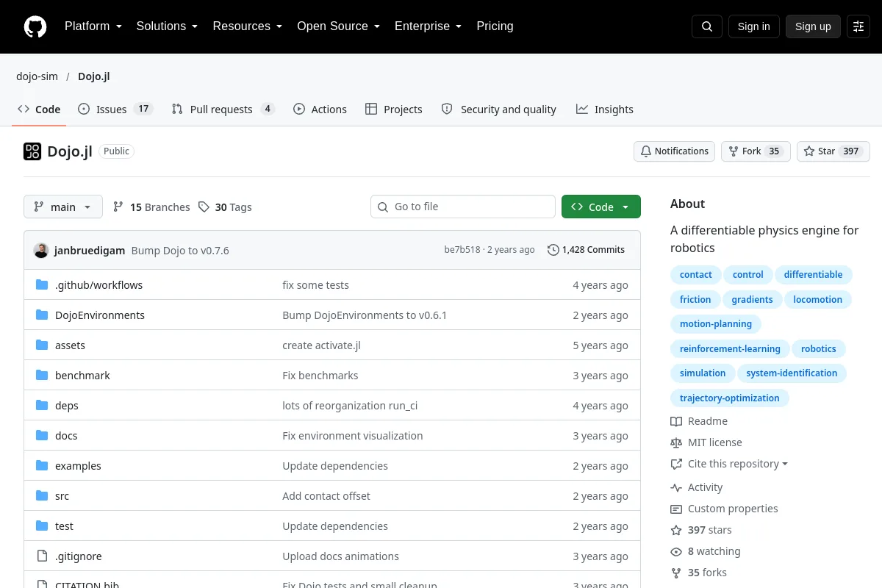Screen dimensions: 882x588
Task: Open 'Add contact offset' commit message
Action: point(326,496)
